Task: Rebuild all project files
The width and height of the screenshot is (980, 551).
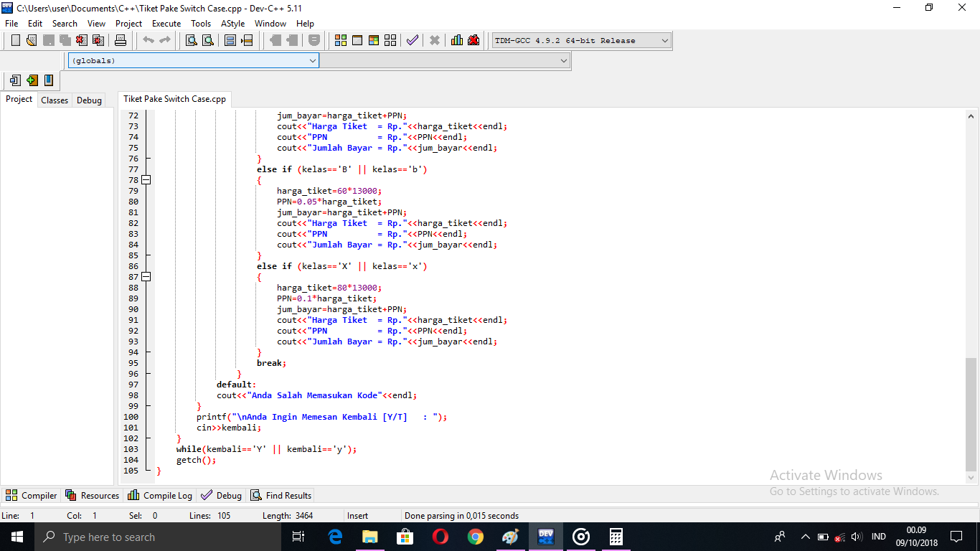Action: [390, 40]
